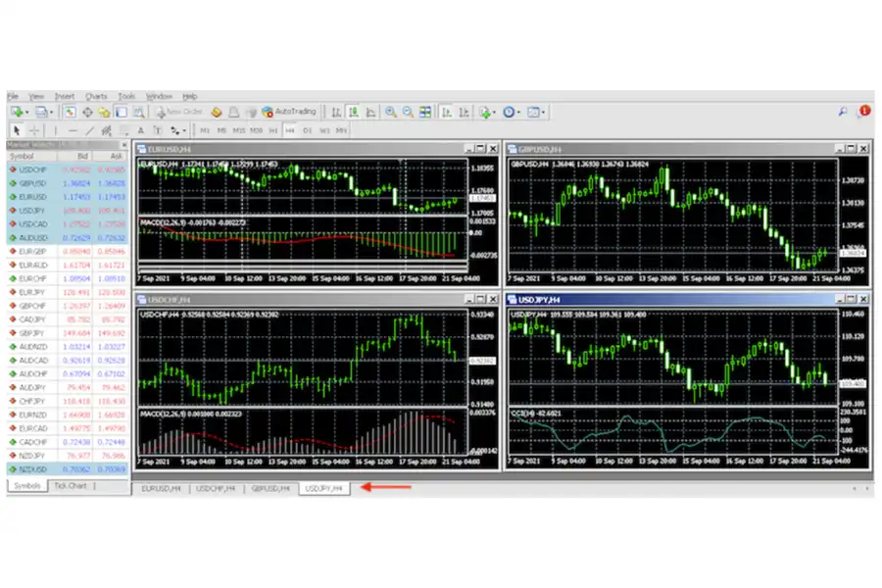Set timeframe to H1
The image size is (882, 588).
click(x=273, y=130)
